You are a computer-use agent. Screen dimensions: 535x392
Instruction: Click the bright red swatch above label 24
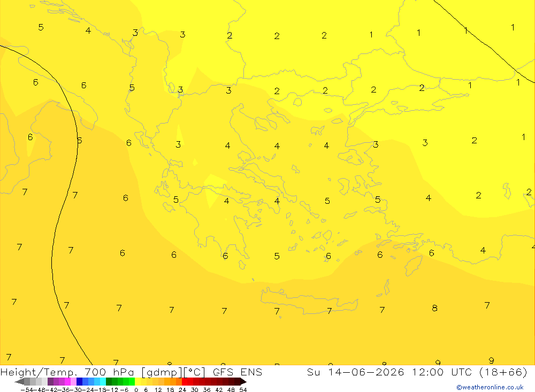(185, 382)
